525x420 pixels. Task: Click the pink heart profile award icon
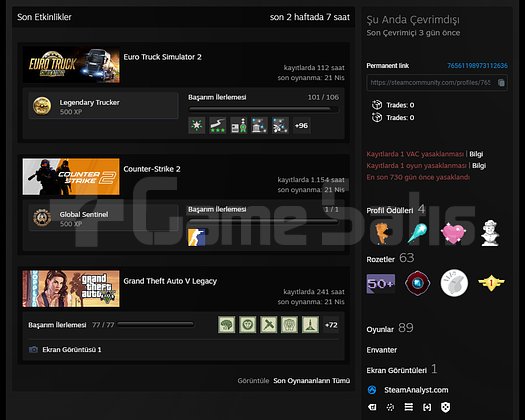pyautogui.click(x=453, y=233)
